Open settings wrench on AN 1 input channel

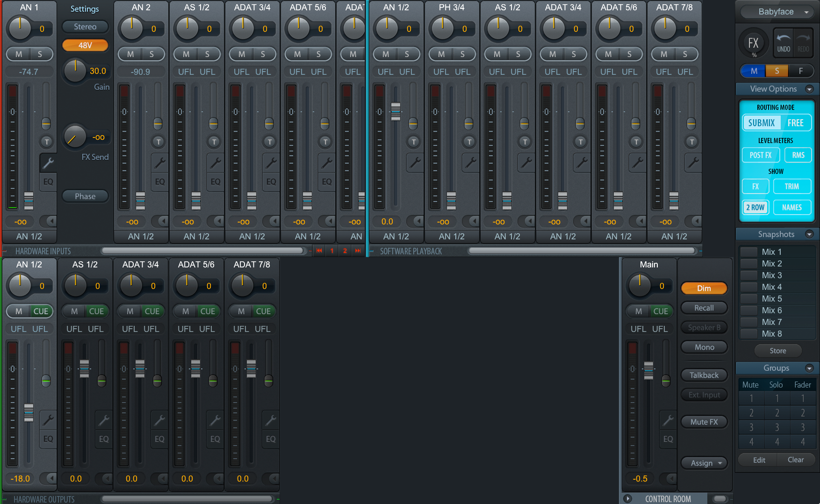[48, 163]
